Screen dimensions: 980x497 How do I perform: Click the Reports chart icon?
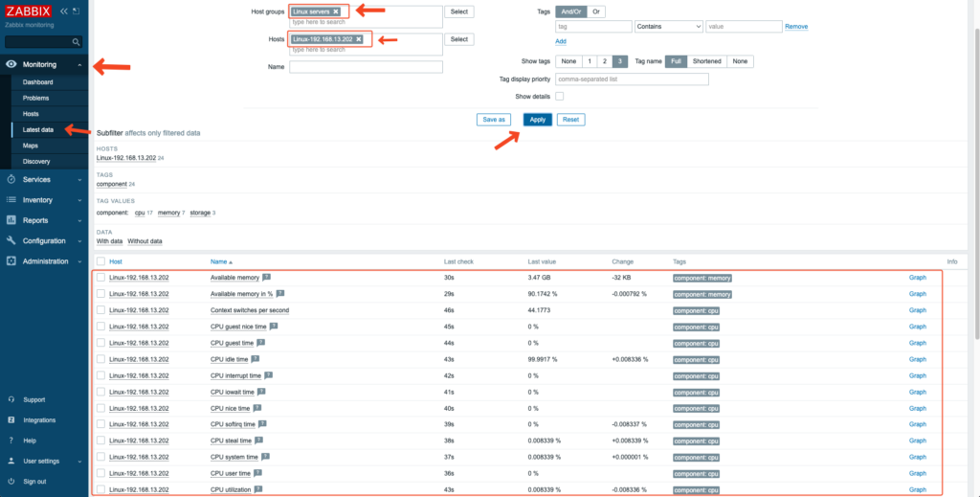pos(11,220)
